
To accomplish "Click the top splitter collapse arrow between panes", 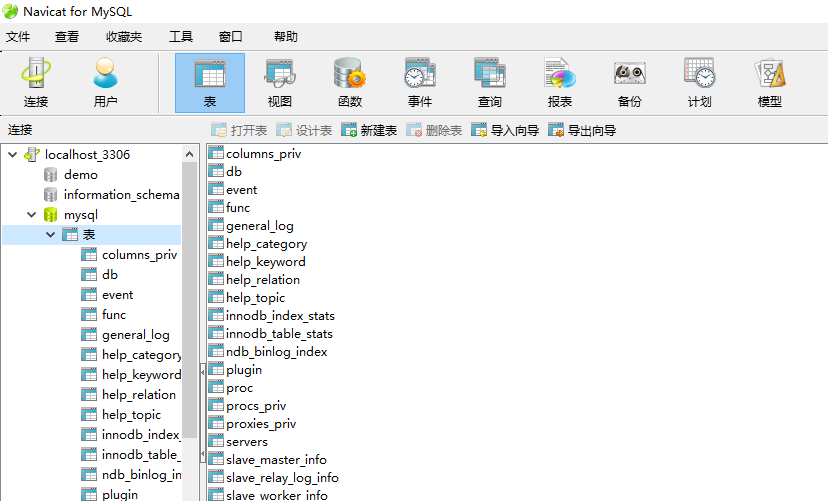I will (203, 372).
